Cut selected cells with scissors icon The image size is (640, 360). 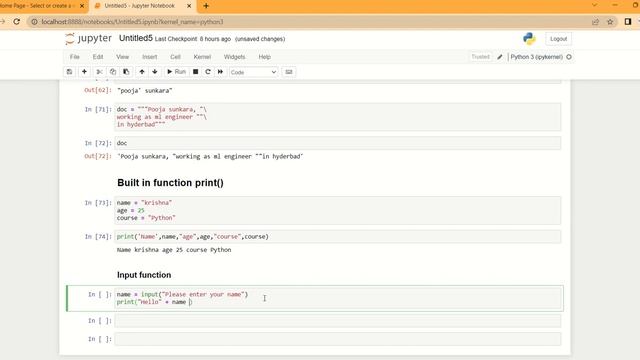pos(99,72)
